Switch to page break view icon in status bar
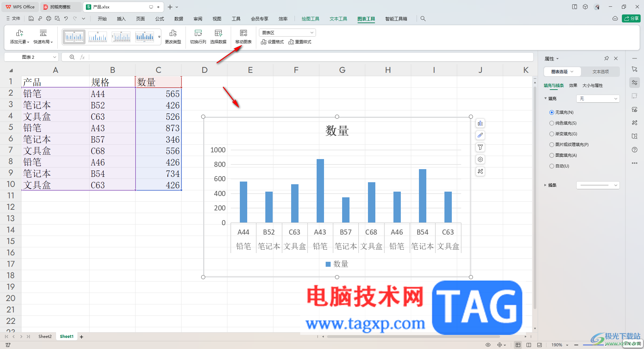 click(x=529, y=345)
